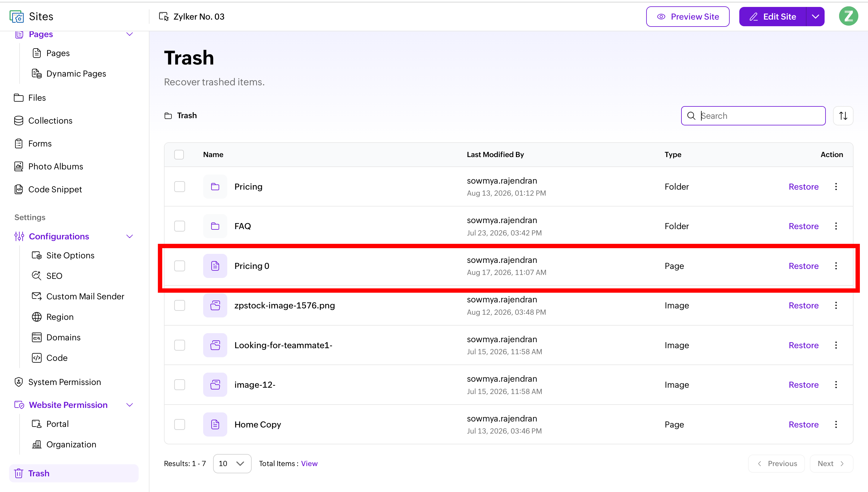This screenshot has height=492, width=868.
Task: Click the Total Items View link
Action: [x=309, y=464]
